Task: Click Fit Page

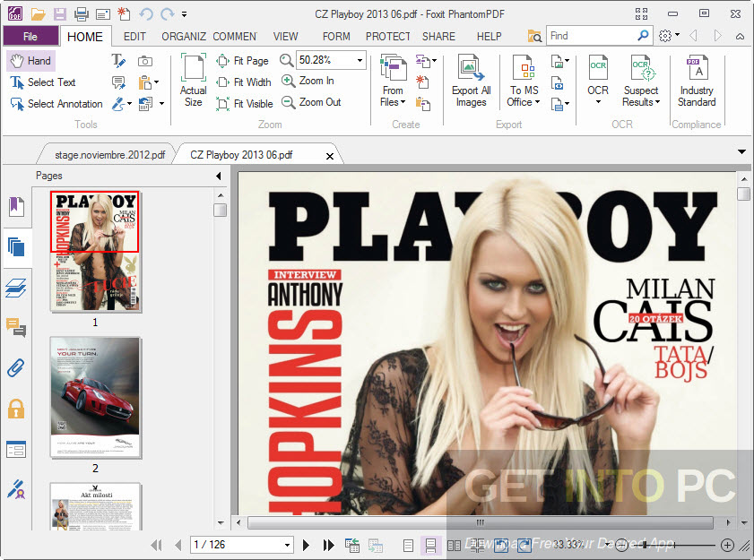Action: click(x=242, y=61)
